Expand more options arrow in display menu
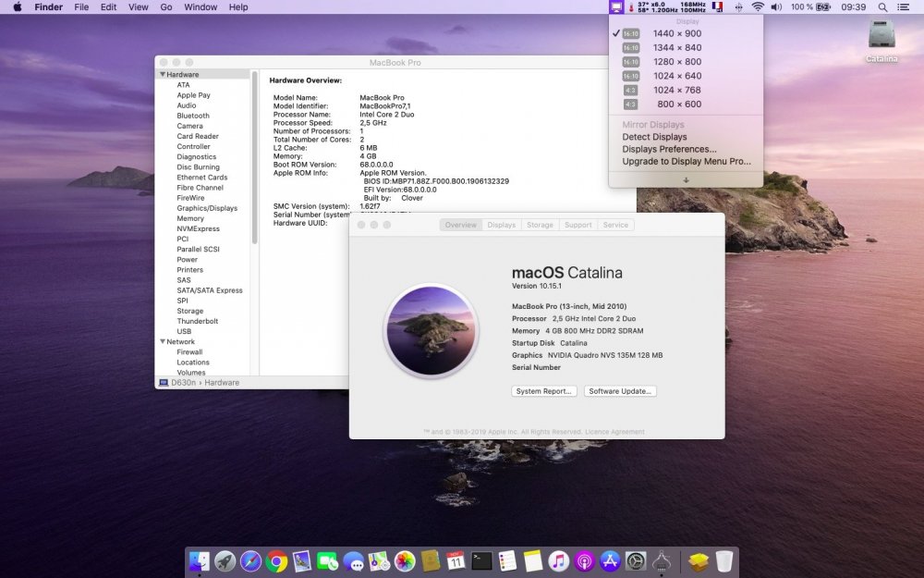 coord(686,179)
